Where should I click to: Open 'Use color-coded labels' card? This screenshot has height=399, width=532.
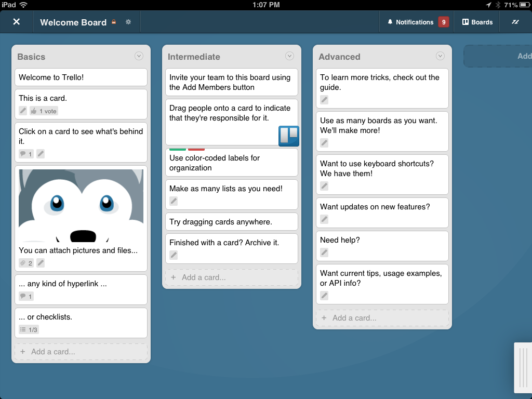point(232,163)
